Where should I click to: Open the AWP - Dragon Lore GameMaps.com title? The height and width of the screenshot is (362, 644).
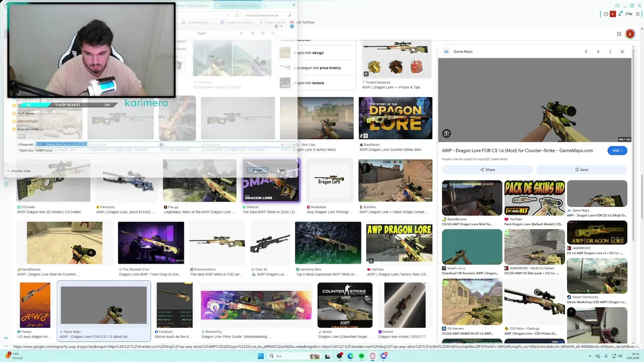(517, 150)
